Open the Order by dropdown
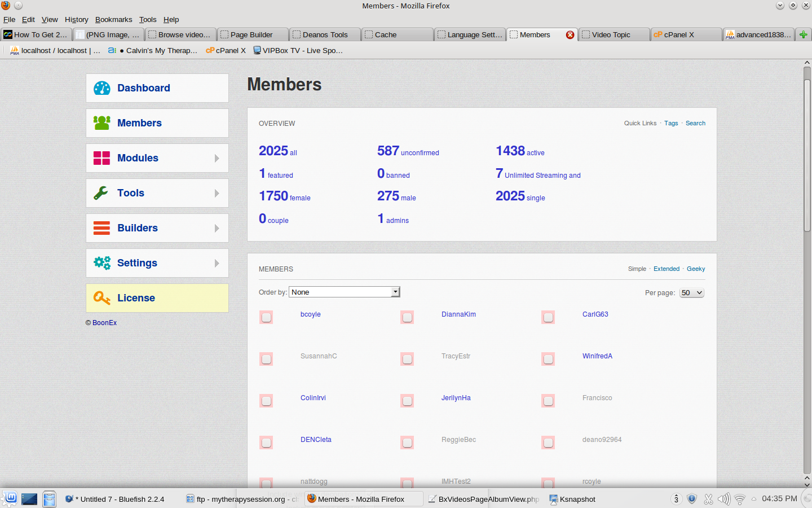 click(345, 292)
